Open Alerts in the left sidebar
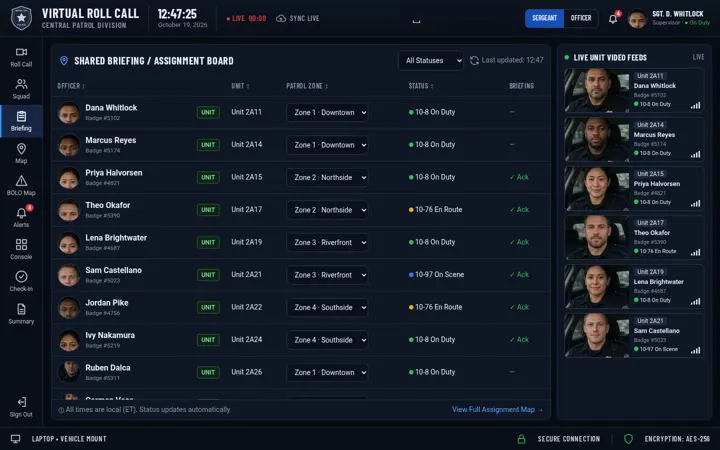The width and height of the screenshot is (720, 450). click(21, 217)
